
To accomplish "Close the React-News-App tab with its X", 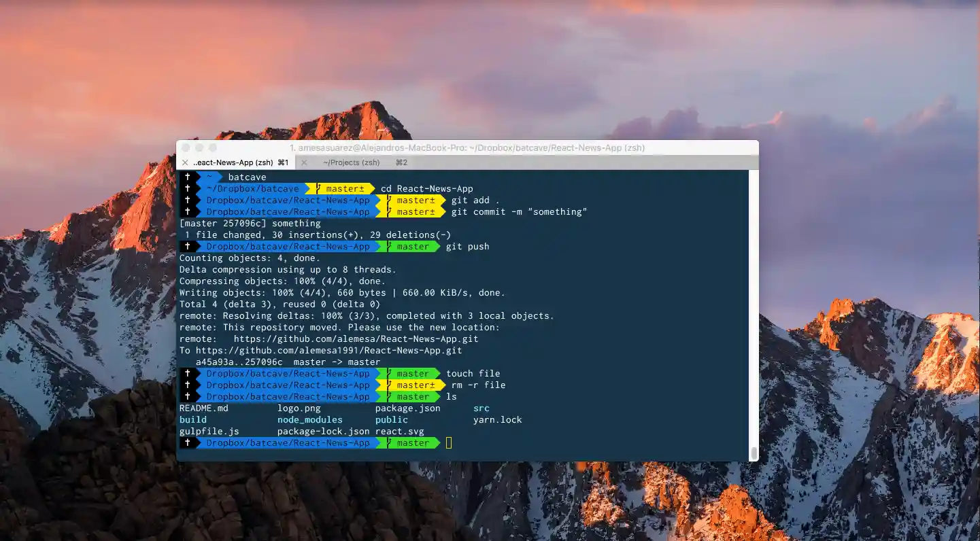I will coord(185,163).
